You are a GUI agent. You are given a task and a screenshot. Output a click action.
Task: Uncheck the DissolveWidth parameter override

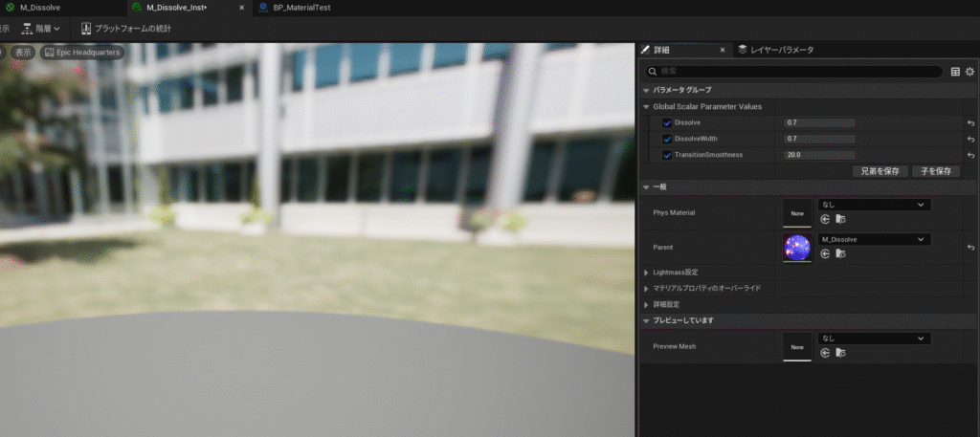click(x=667, y=139)
